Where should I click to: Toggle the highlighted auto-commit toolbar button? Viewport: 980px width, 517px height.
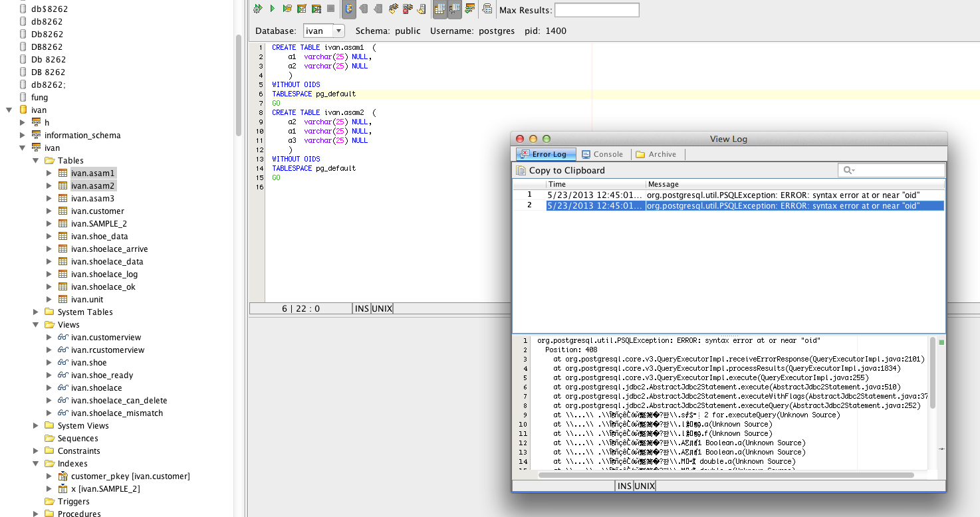point(349,9)
